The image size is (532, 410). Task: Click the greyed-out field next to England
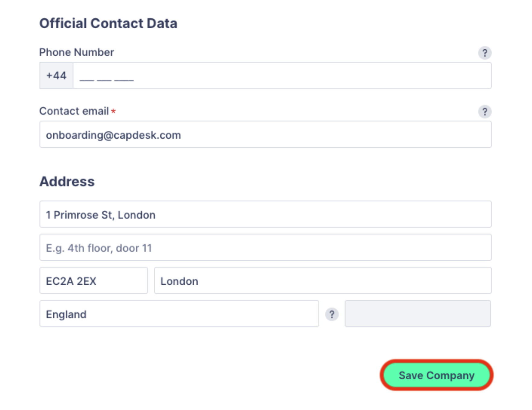click(418, 314)
